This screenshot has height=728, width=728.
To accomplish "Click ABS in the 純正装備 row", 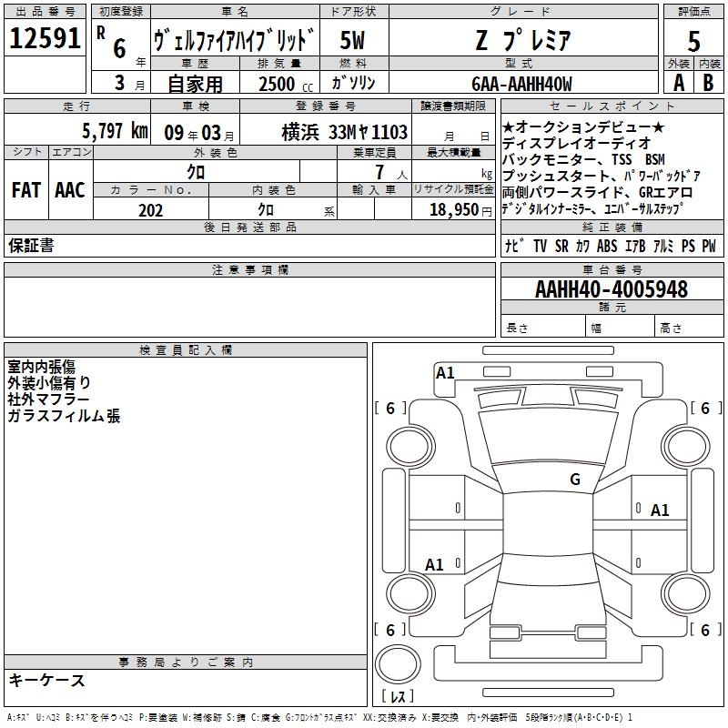I will pos(607,246).
